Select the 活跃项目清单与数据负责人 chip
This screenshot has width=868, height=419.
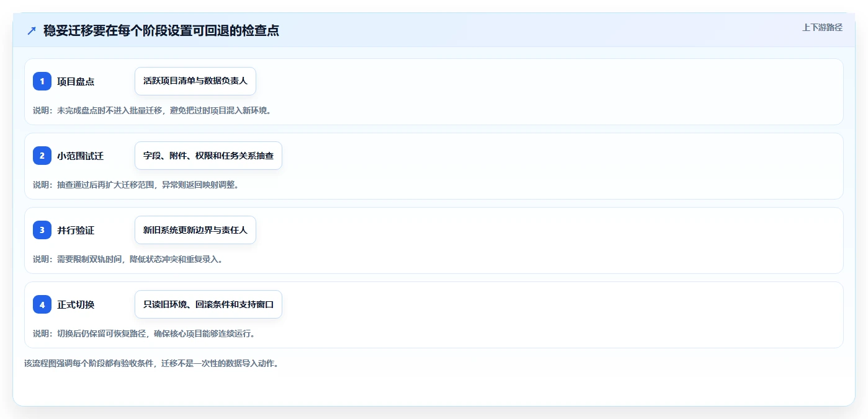tap(195, 81)
